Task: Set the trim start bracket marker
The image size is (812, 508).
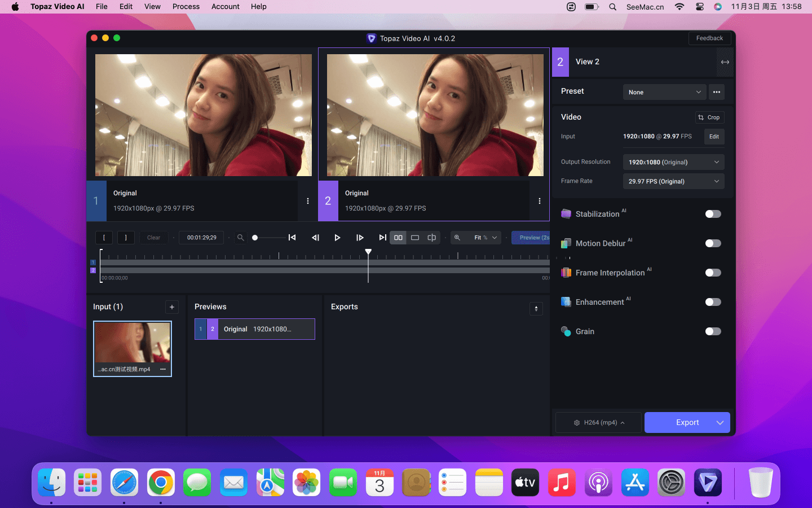Action: click(104, 238)
